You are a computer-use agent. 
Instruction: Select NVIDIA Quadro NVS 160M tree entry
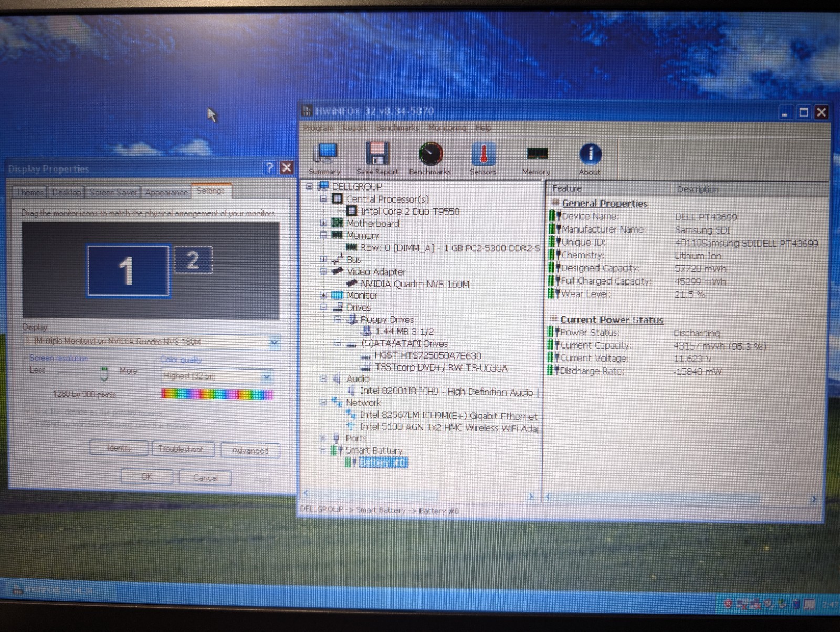[x=415, y=283]
